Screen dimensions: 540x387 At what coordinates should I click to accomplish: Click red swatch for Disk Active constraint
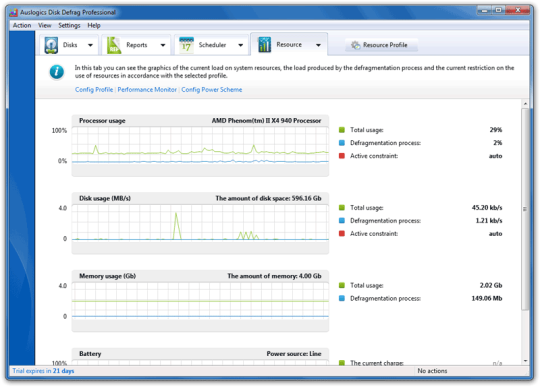(342, 233)
